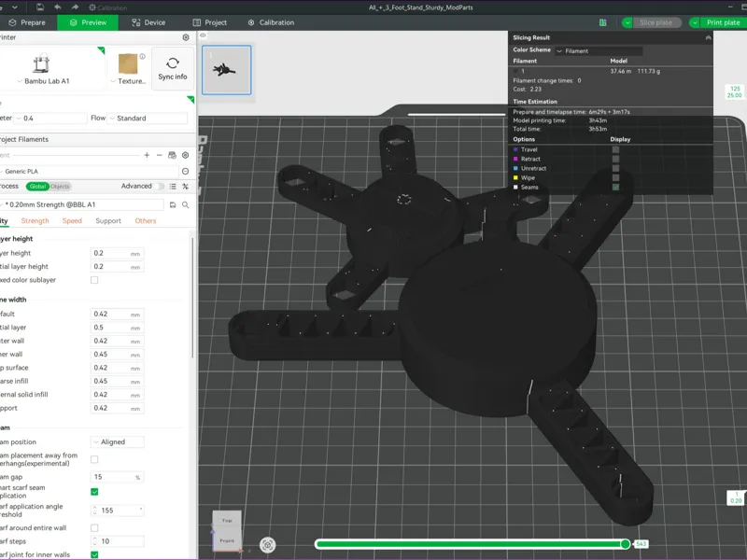Click the save process preset icon

pos(173,204)
